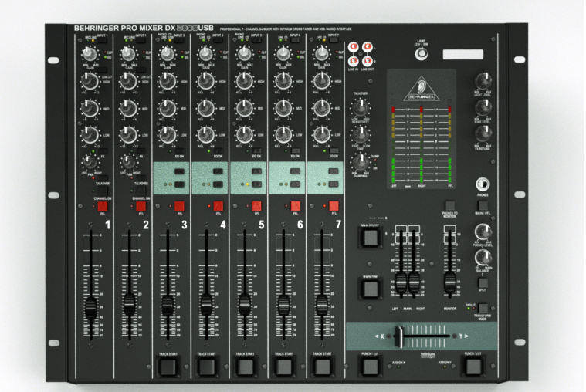Click the MAIN LEFT fader cap
Viewport: 586px width, 392px height.
(401, 282)
